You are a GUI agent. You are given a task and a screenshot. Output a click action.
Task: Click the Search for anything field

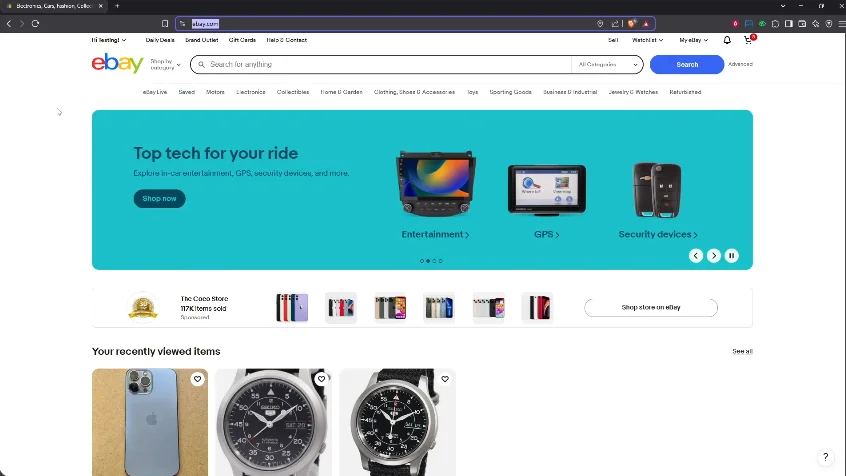pos(383,64)
